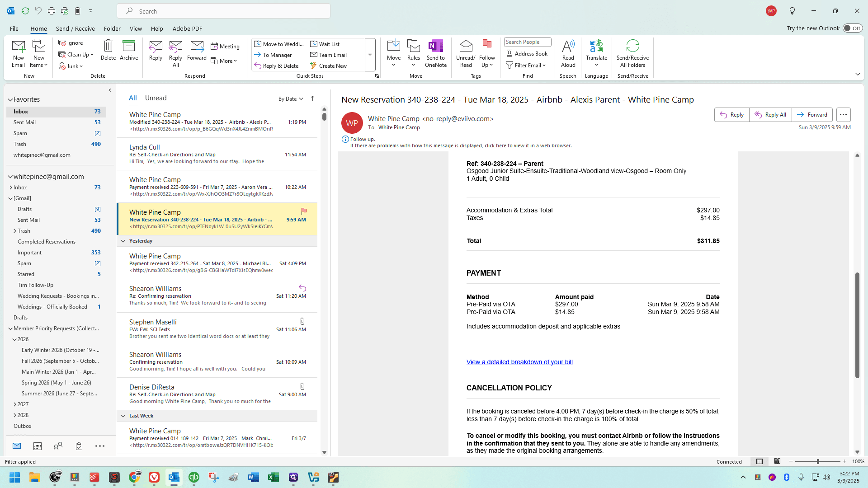This screenshot has width=868, height=488.
Task: Click reading pane vertical scrollbar thumb
Action: (857, 325)
